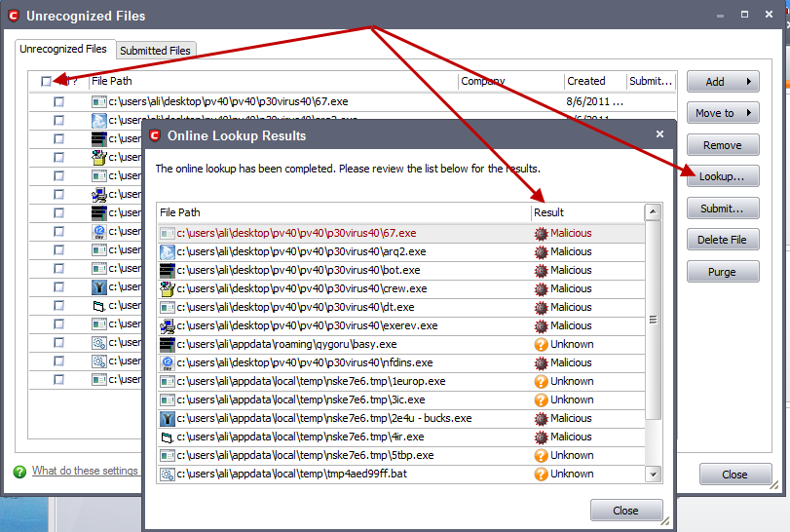Click the Unknown status icon for 3ic.exe
This screenshot has height=532, width=790.
pos(541,400)
